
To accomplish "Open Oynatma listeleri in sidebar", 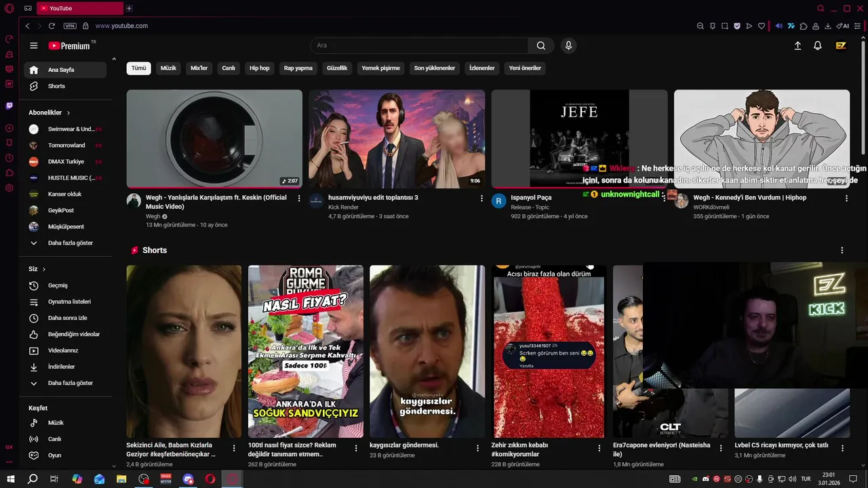I will [65, 302].
